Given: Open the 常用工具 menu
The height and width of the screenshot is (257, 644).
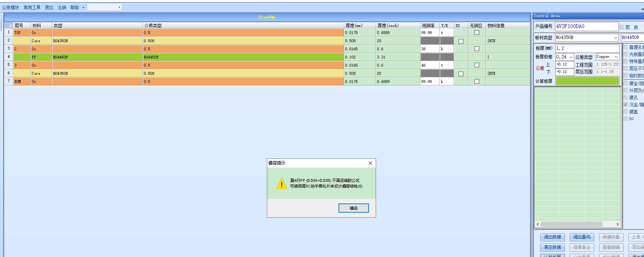Looking at the screenshot, I should pos(32,7).
